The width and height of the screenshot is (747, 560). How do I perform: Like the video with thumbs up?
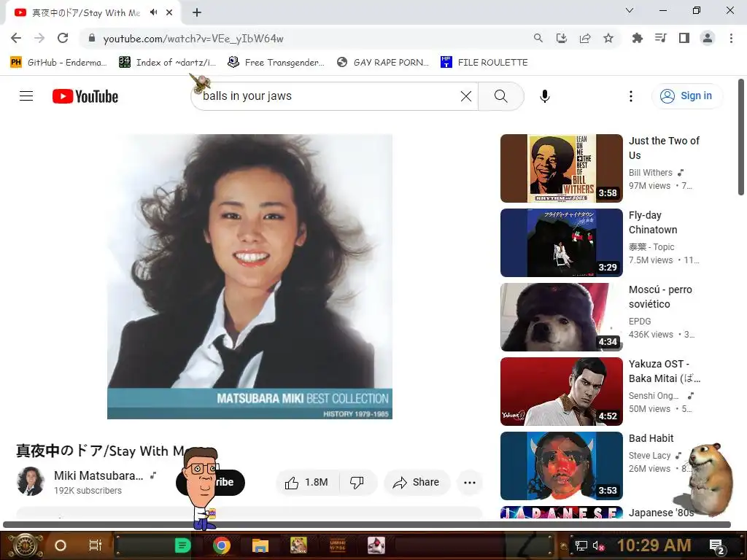[x=307, y=483]
